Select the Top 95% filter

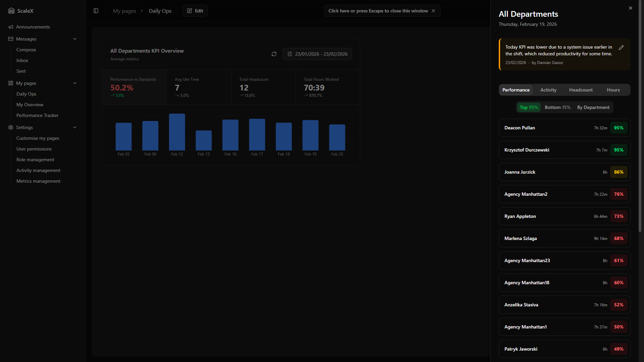529,107
